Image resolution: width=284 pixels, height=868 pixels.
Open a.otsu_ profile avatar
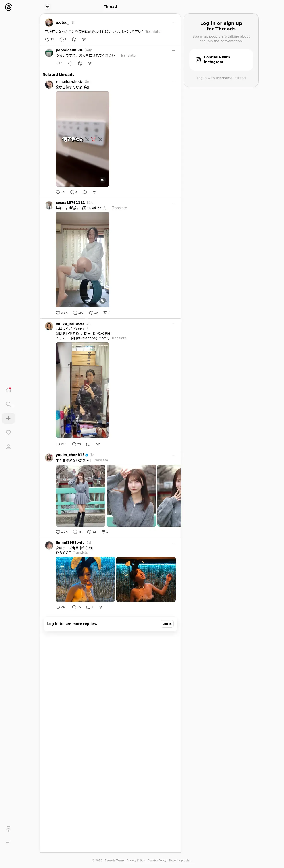coord(49,23)
